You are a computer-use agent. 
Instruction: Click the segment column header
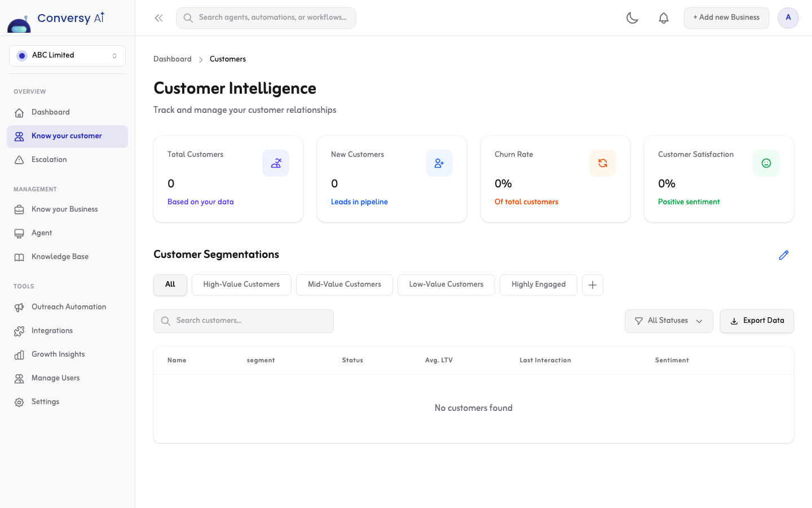(x=261, y=360)
